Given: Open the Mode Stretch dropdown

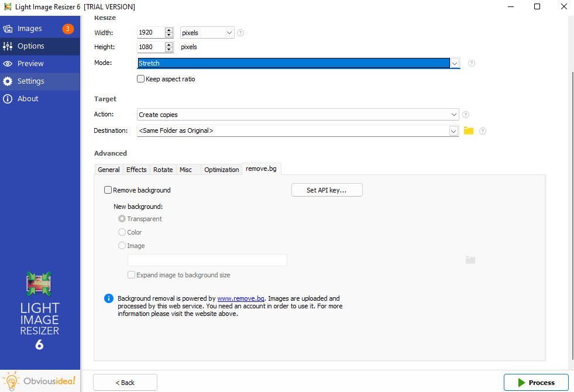Looking at the screenshot, I should [454, 63].
